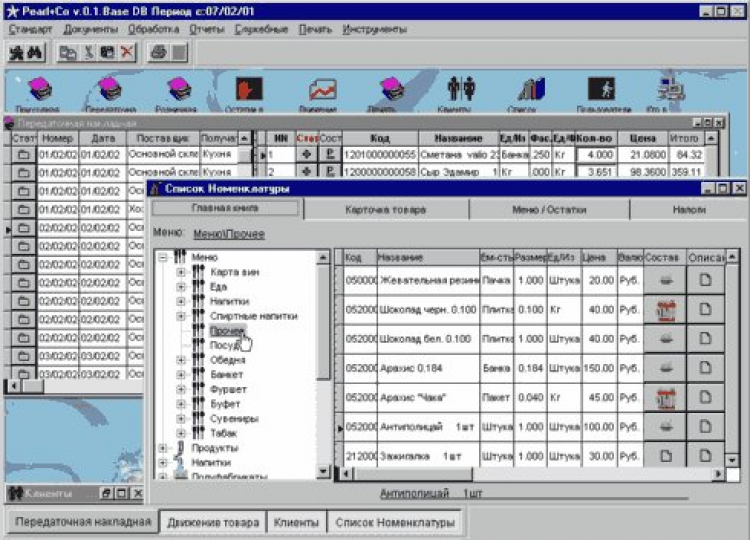Switch to Карточка товара tab
This screenshot has width=750, height=540.
[385, 209]
